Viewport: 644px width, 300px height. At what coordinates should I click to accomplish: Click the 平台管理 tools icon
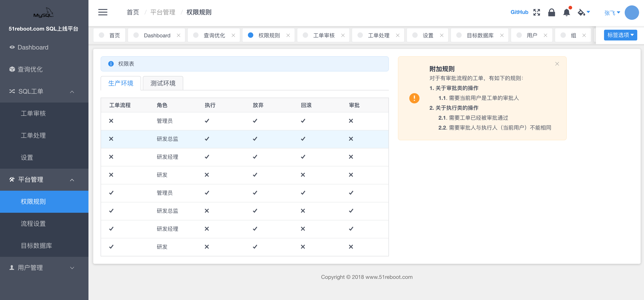pos(12,179)
